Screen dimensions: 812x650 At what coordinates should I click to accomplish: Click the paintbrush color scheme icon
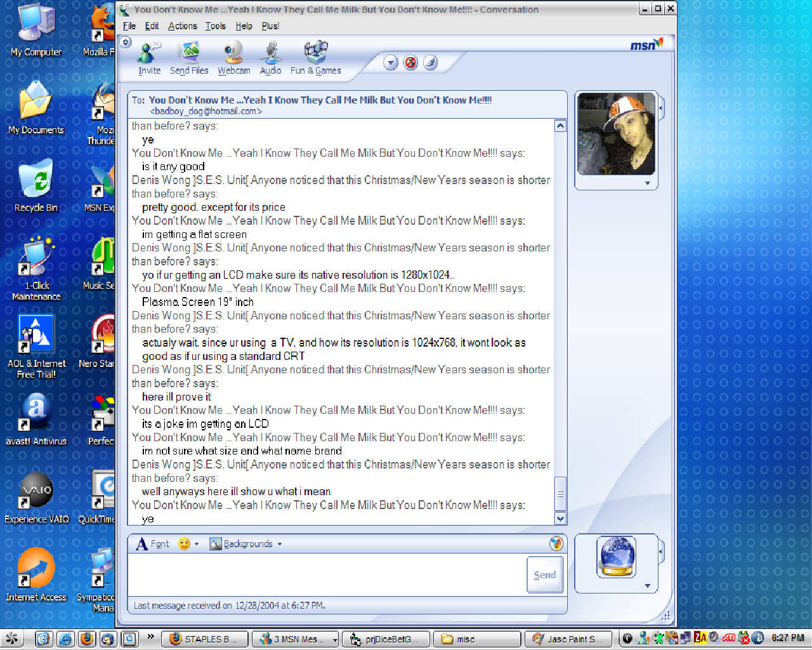(430, 62)
